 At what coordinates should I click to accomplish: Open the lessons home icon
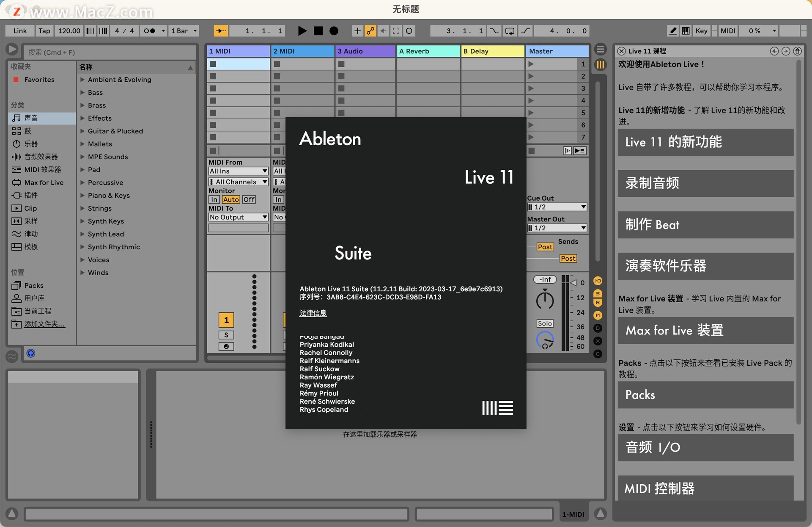(798, 51)
